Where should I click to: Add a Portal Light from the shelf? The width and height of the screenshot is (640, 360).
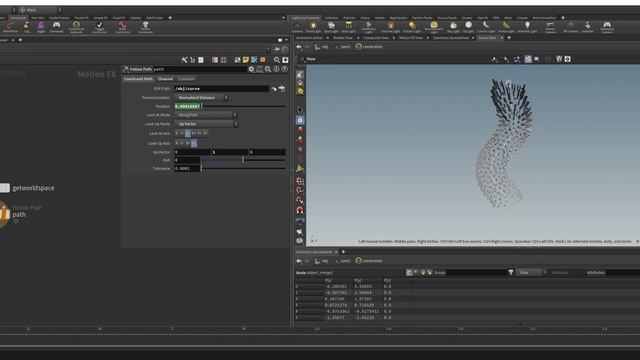coord(506,27)
